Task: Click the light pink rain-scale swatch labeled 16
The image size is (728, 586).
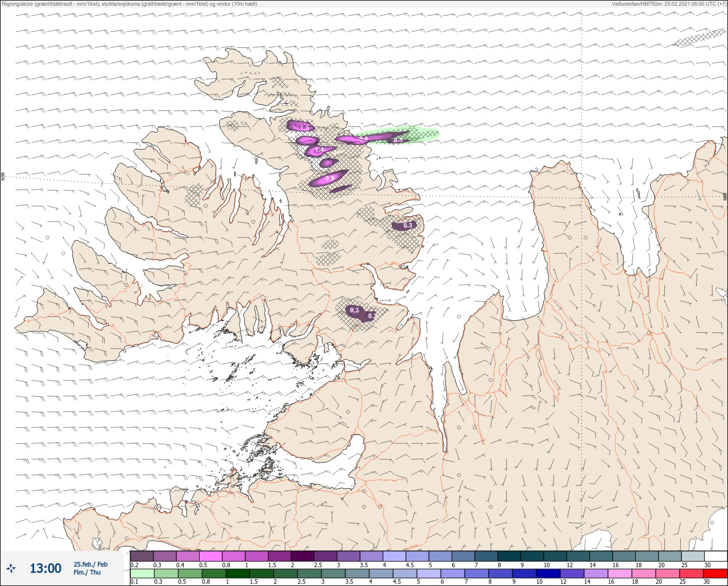Action: point(619,573)
